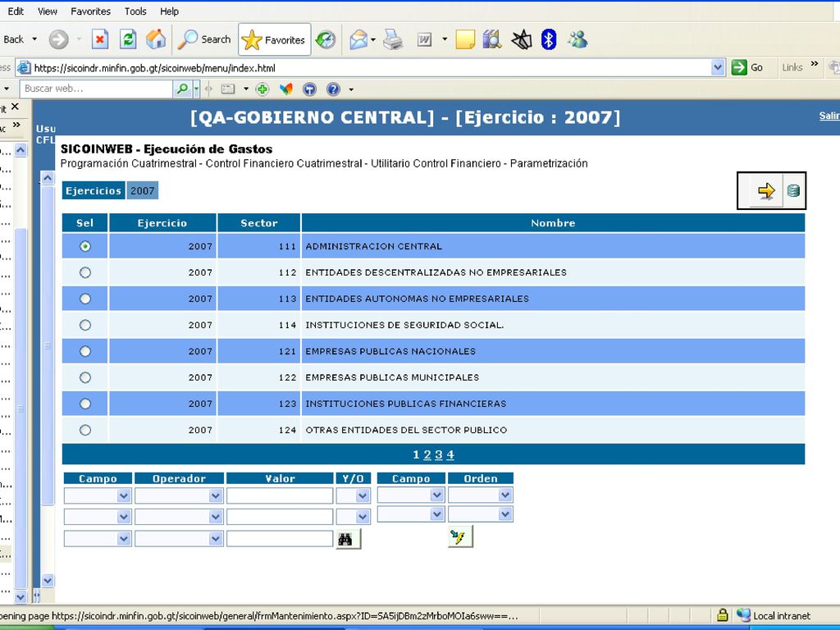The image size is (840, 630).
Task: Click the black bird-shaped toolbar icon
Action: (x=521, y=39)
